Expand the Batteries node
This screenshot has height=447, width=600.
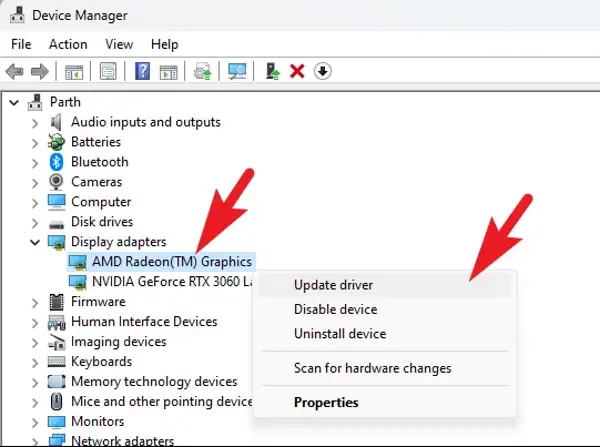click(x=35, y=143)
